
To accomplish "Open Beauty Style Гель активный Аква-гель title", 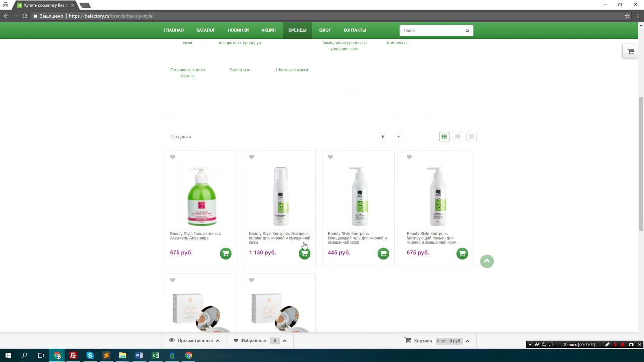I will pos(195,236).
